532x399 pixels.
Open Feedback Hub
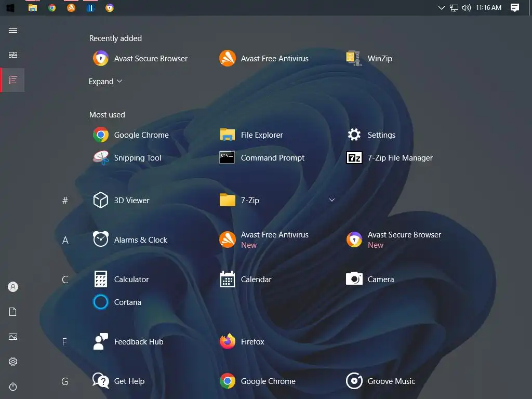(128, 342)
